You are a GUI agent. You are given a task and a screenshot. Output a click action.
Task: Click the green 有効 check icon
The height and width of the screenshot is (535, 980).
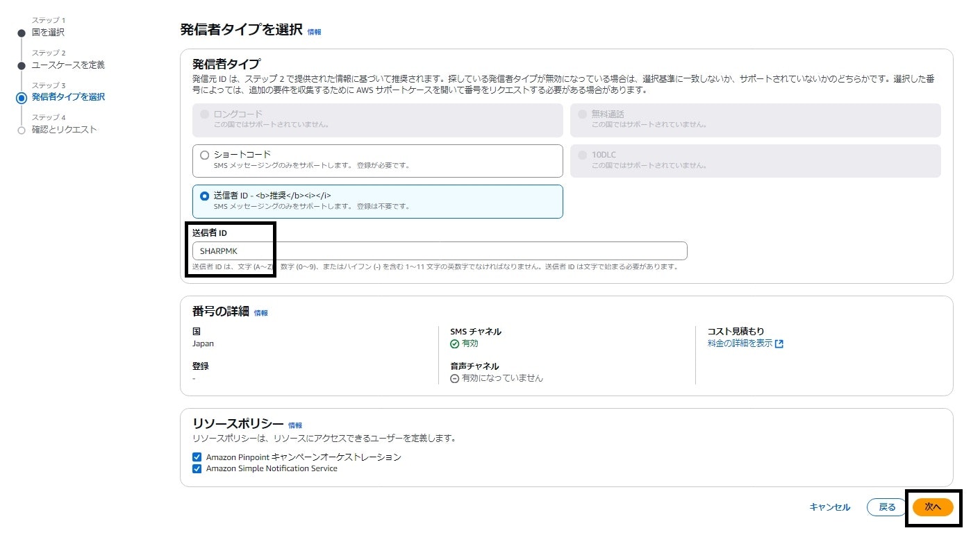click(x=455, y=344)
